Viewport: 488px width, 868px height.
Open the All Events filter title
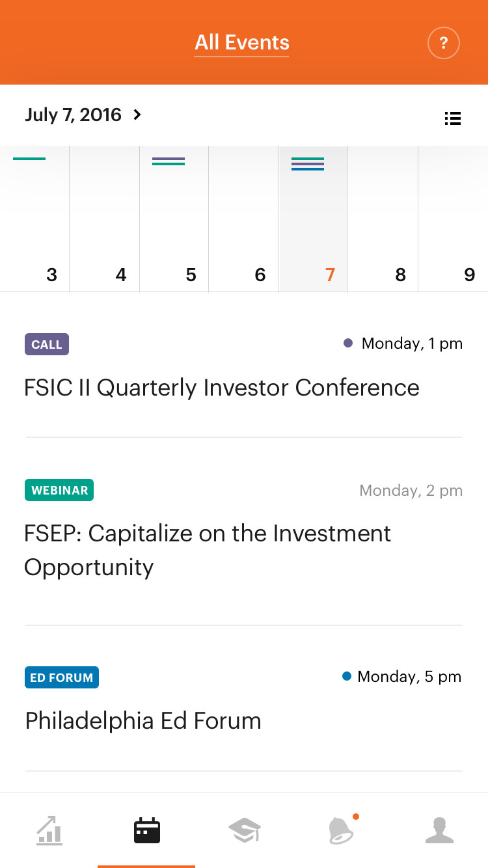tap(242, 43)
